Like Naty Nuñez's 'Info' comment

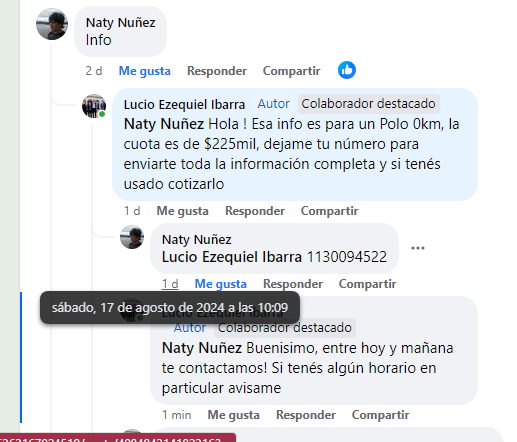[145, 71]
